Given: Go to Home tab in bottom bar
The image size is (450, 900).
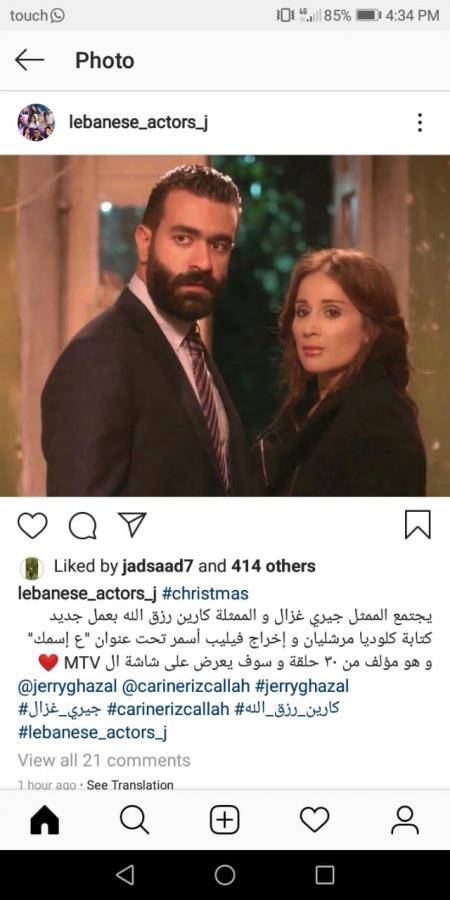Looking at the screenshot, I should pos(44,820).
